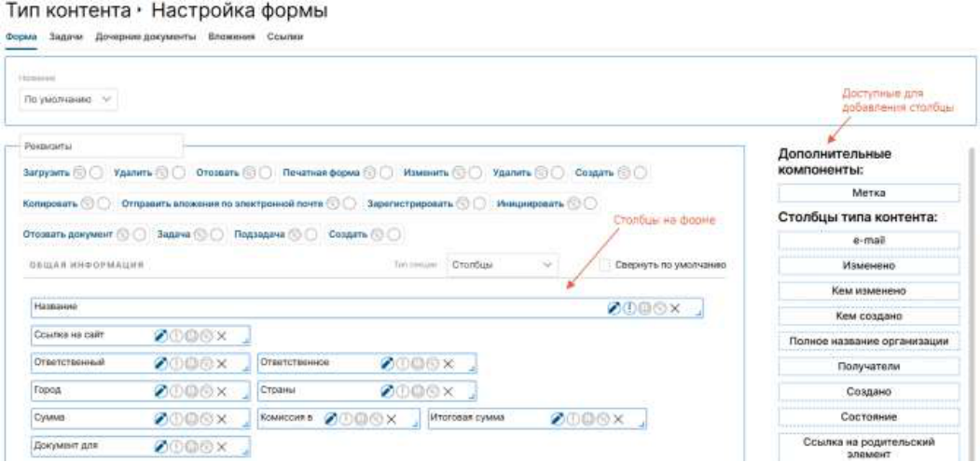980x462 pixels.
Task: Click the pencil edit icon for Название field
Action: (615, 308)
